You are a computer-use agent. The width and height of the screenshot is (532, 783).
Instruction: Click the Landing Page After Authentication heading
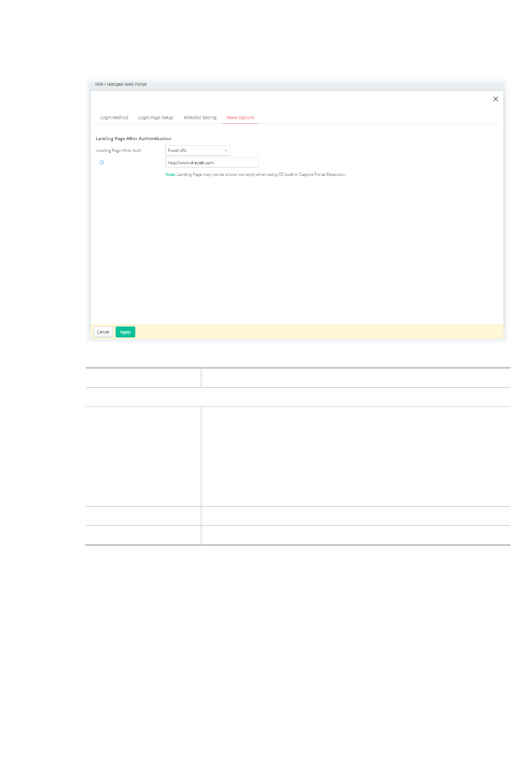pyautogui.click(x=133, y=138)
